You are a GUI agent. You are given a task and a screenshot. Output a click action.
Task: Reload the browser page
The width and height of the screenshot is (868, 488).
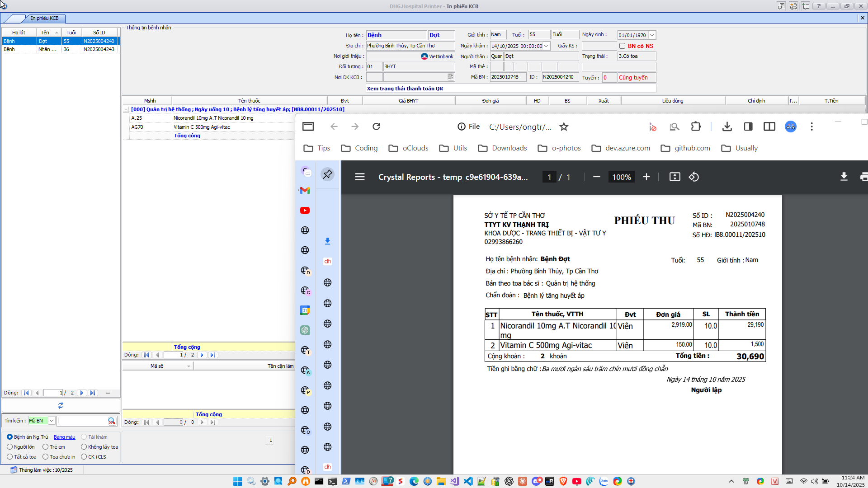pyautogui.click(x=376, y=127)
